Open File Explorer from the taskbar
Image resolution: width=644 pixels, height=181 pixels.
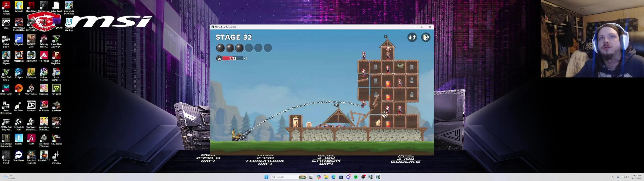[x=326, y=177]
